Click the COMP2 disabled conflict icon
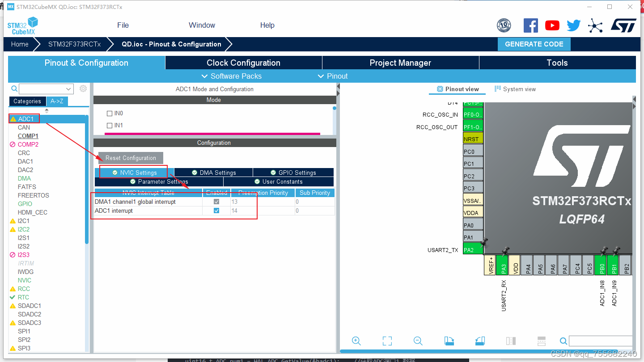 point(13,145)
